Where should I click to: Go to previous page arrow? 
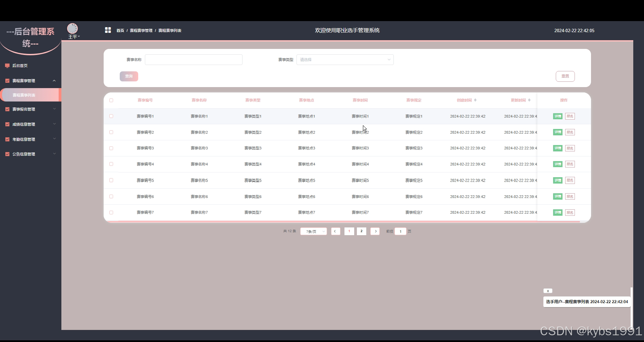(335, 231)
